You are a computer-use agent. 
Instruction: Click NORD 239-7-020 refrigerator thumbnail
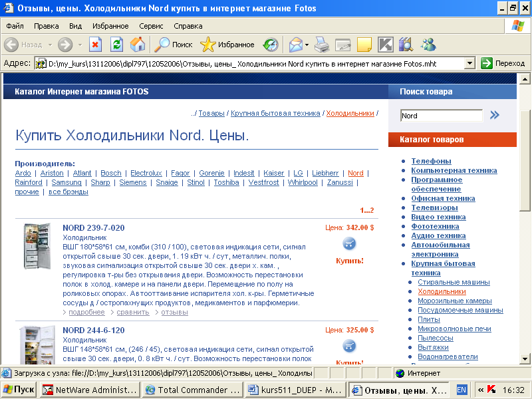[37, 246]
